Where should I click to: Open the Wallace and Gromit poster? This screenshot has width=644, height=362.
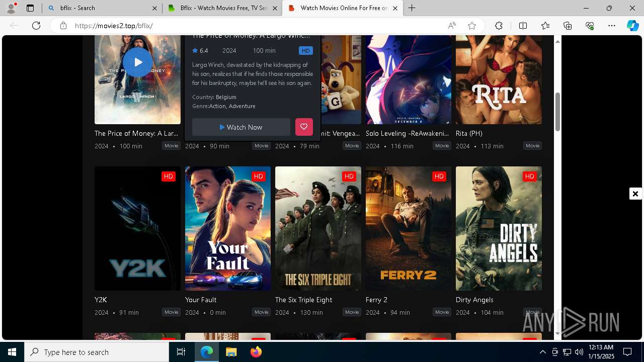[341, 79]
